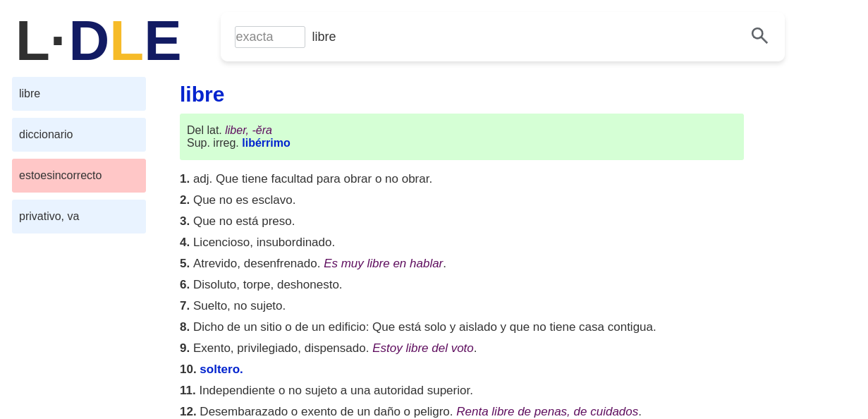Click example 'Renta libre de penas, de cuidados'
Screen dimensions: 868x419
(x=547, y=412)
